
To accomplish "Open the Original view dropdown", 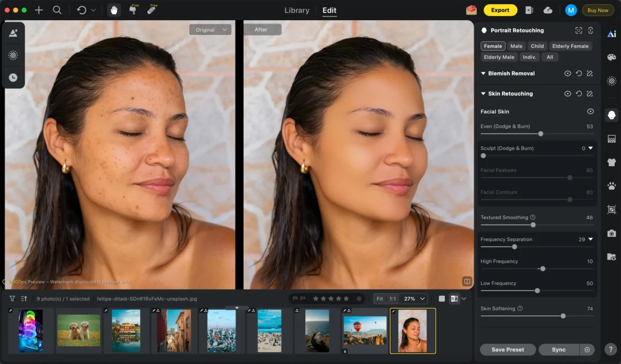I will point(210,30).
